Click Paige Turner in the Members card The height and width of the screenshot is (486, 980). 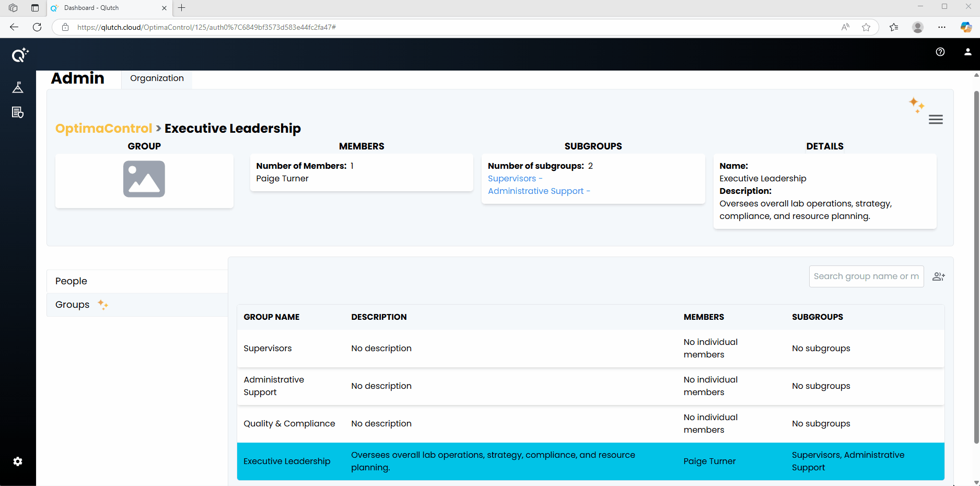click(282, 179)
